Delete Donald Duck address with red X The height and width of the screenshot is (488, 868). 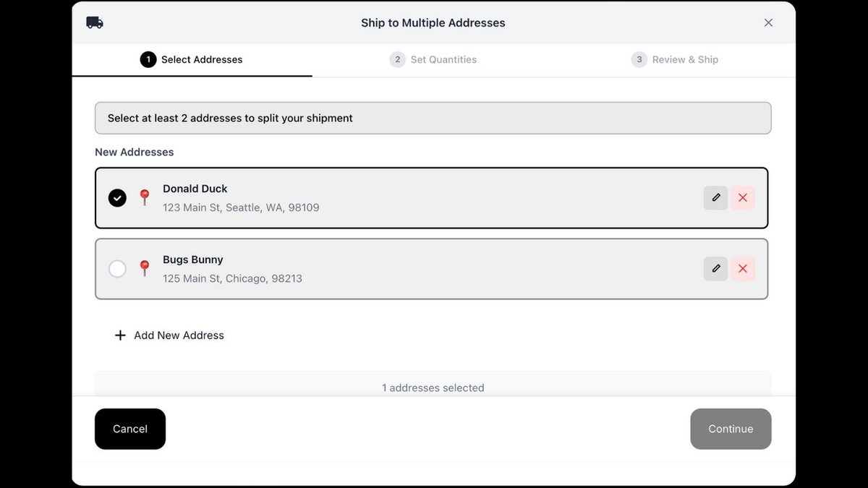point(743,197)
